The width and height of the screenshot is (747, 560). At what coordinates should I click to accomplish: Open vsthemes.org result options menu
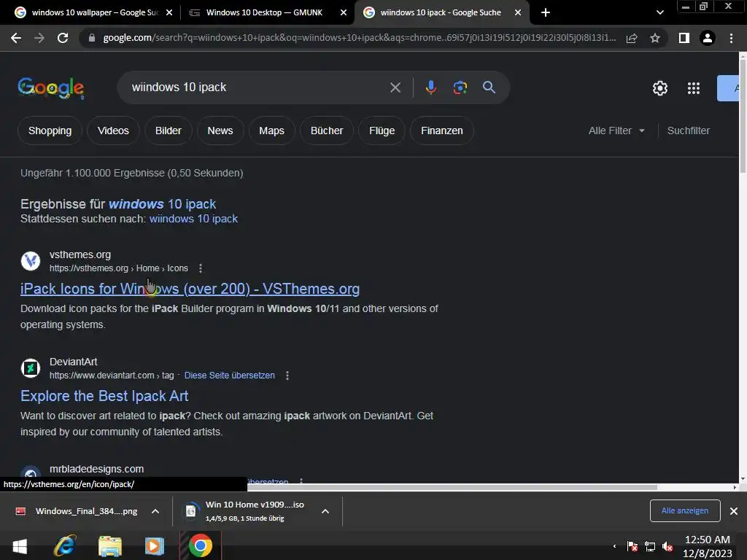(x=201, y=268)
